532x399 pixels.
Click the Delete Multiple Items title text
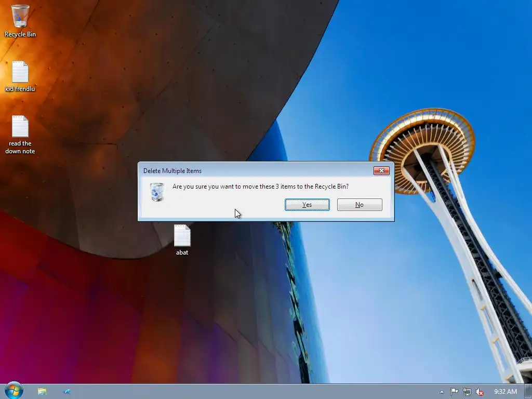172,170
